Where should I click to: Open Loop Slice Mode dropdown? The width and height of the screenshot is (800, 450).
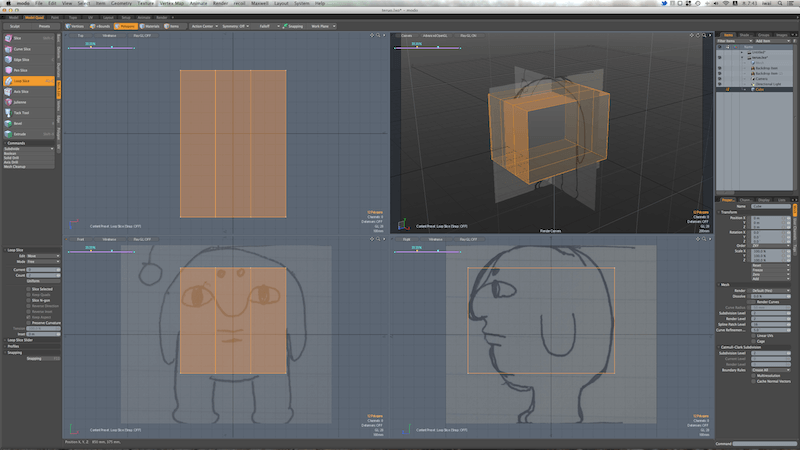pos(43,261)
